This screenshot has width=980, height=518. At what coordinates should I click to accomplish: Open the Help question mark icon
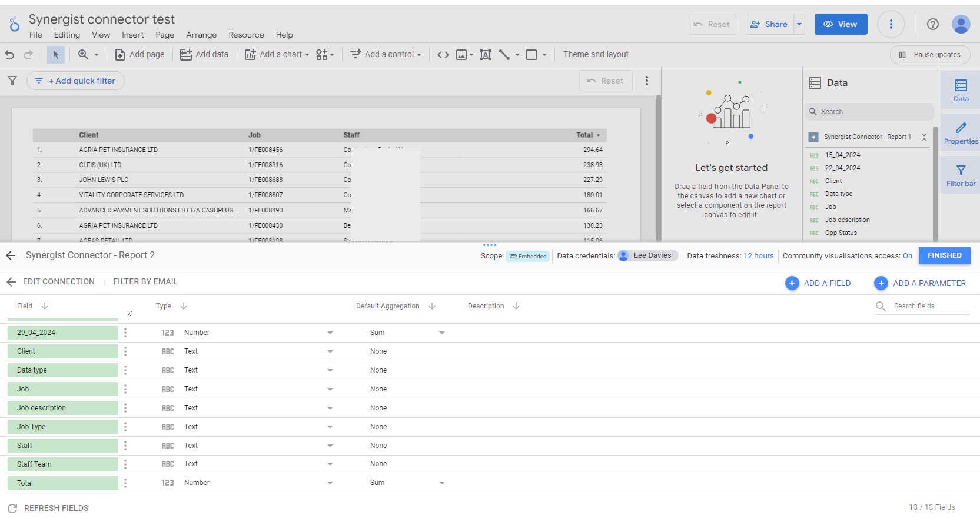click(933, 24)
